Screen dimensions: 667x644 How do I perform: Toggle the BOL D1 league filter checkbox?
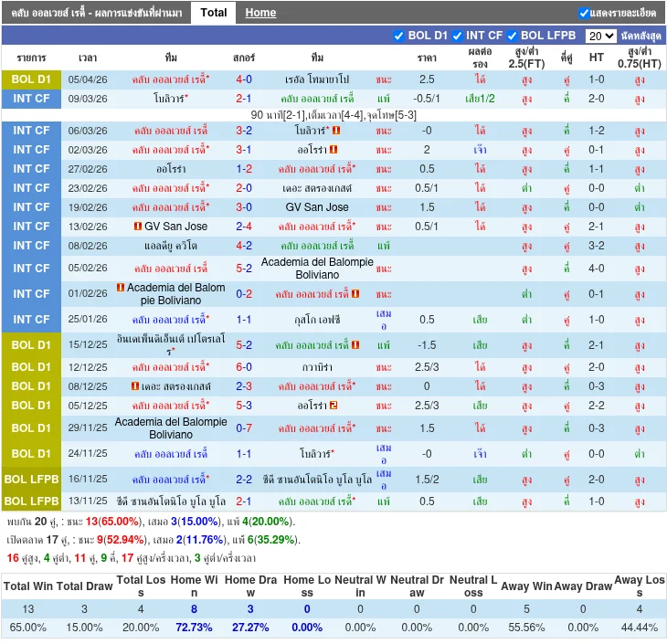(x=398, y=36)
